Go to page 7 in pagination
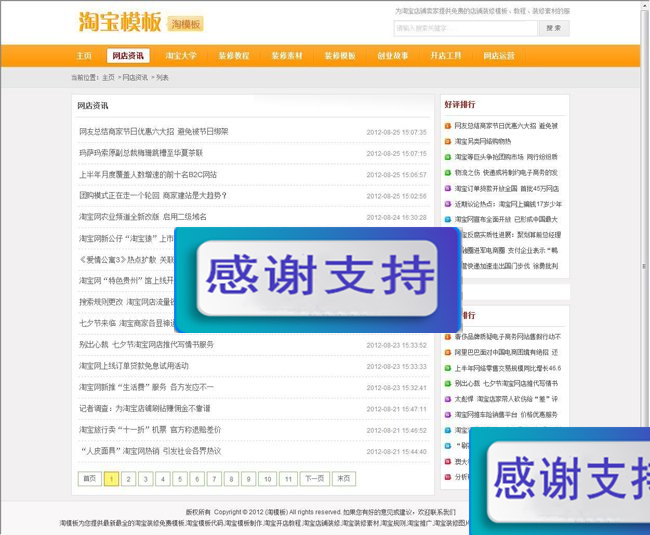 214,479
